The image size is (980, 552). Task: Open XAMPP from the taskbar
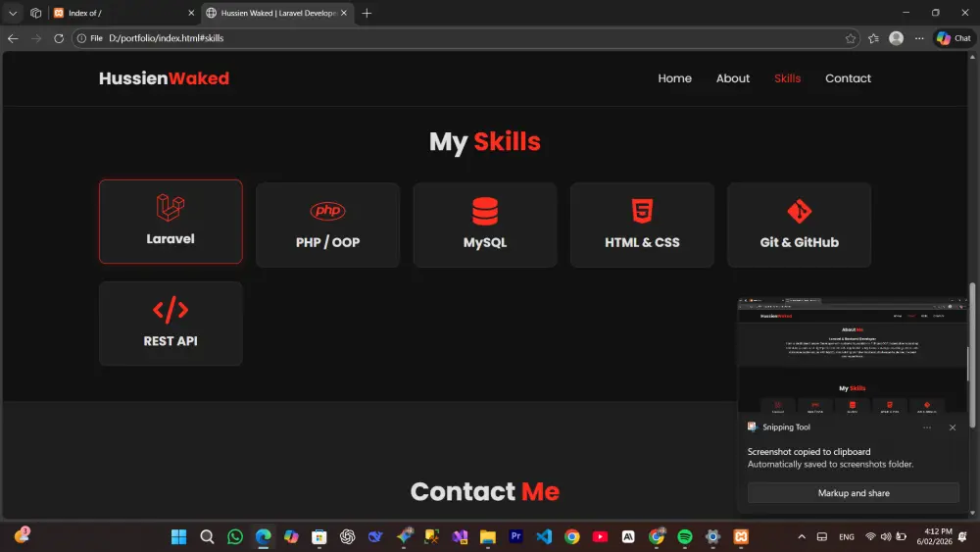[741, 536]
